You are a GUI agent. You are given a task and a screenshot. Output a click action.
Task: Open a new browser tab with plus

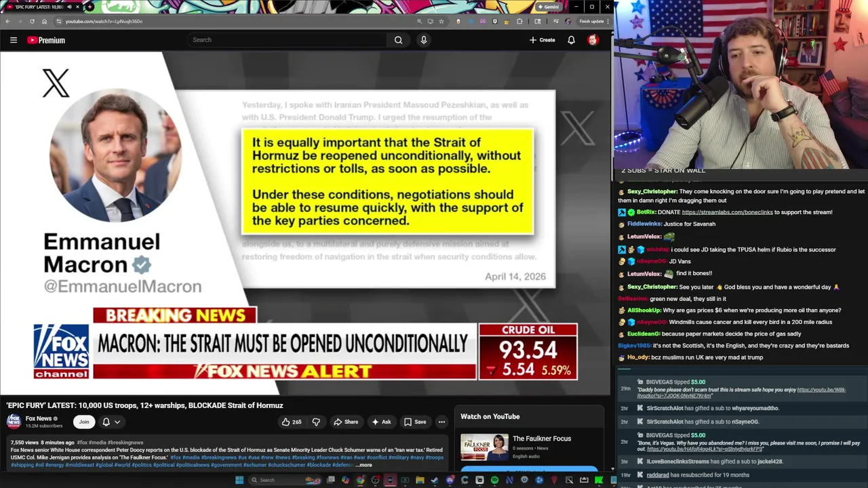[x=90, y=7]
